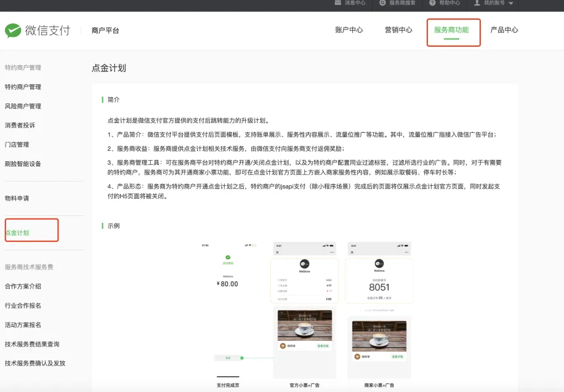
Task: Open 刷脸智能设备 sidebar item
Action: [23, 164]
